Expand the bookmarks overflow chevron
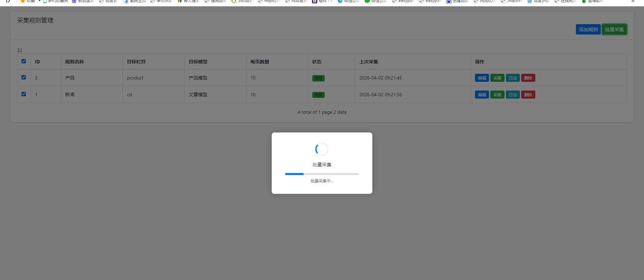This screenshot has height=280, width=644. 633,1
